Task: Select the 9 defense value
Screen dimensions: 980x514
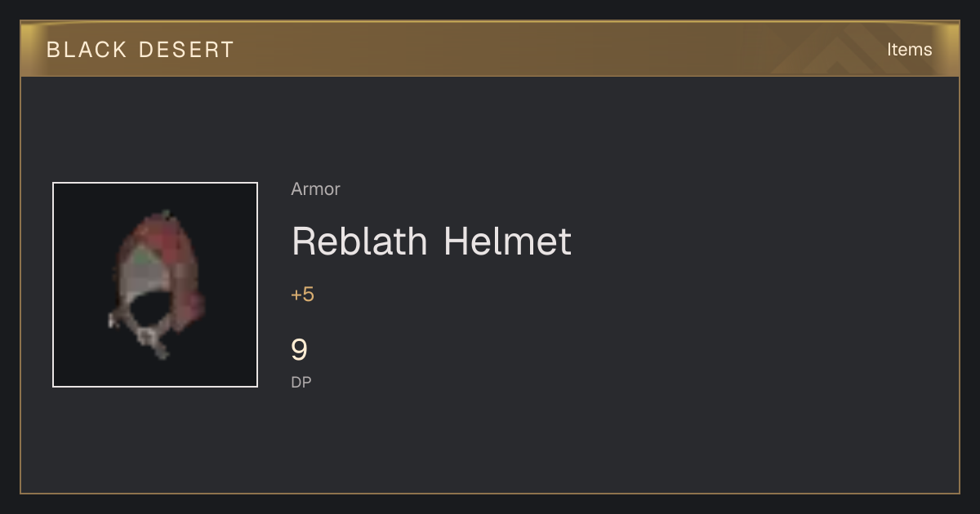Action: pos(299,350)
